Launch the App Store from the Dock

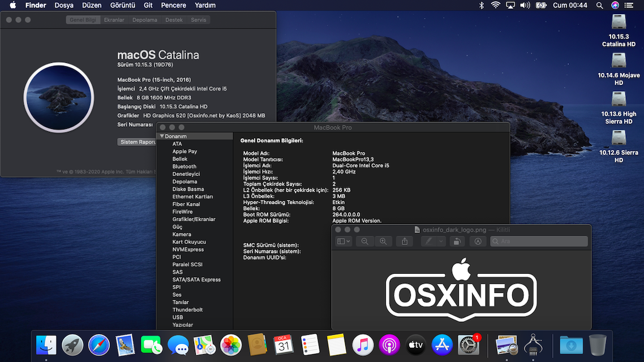point(442,344)
